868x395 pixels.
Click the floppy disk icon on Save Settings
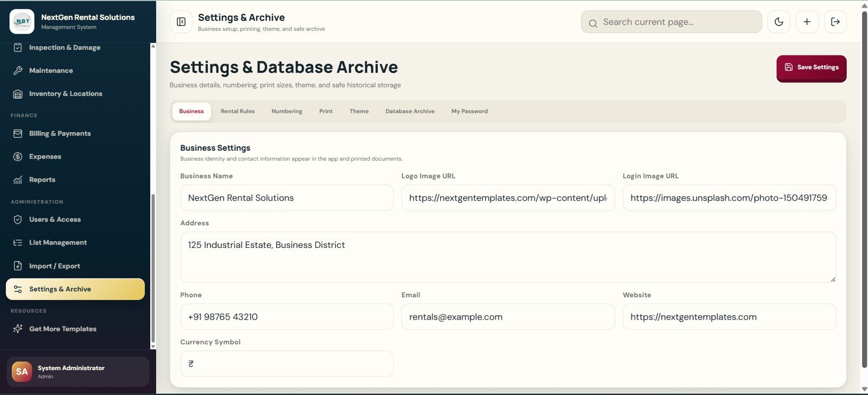click(789, 67)
